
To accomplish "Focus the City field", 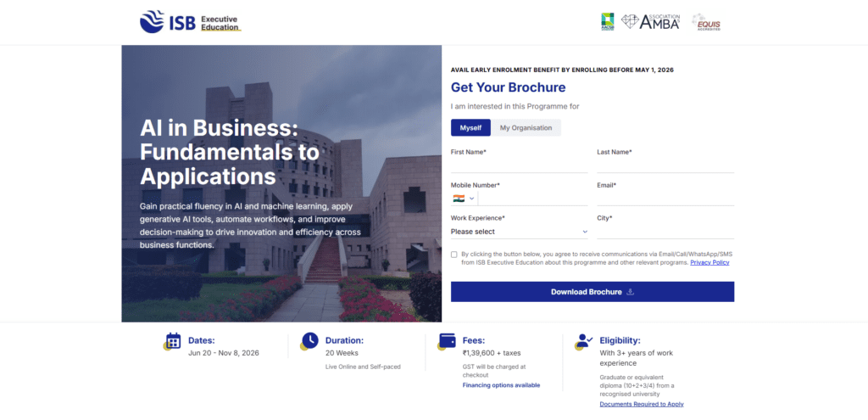I will point(665,232).
